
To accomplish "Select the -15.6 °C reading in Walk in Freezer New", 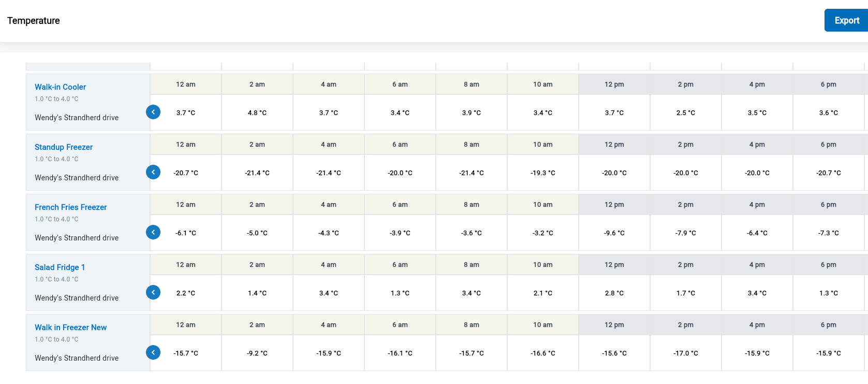I will (614, 353).
